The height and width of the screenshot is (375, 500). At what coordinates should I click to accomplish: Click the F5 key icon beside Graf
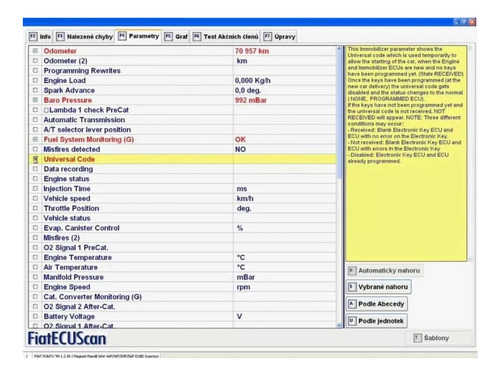[x=168, y=36]
